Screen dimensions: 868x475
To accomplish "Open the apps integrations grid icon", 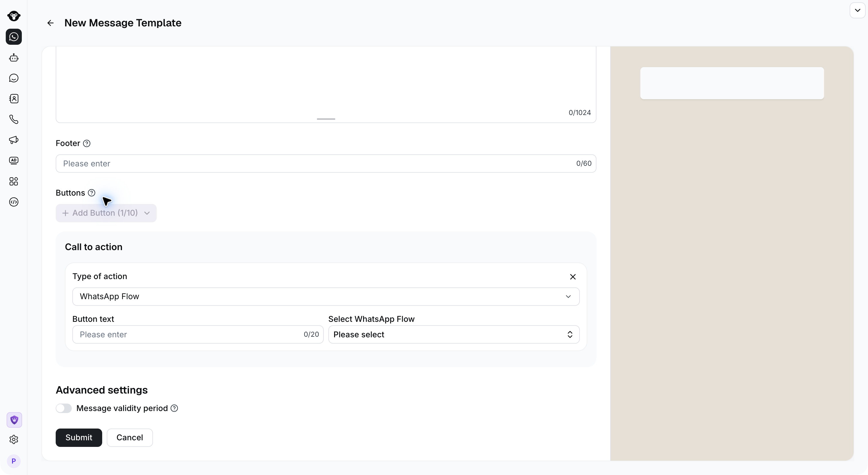I will (14, 182).
